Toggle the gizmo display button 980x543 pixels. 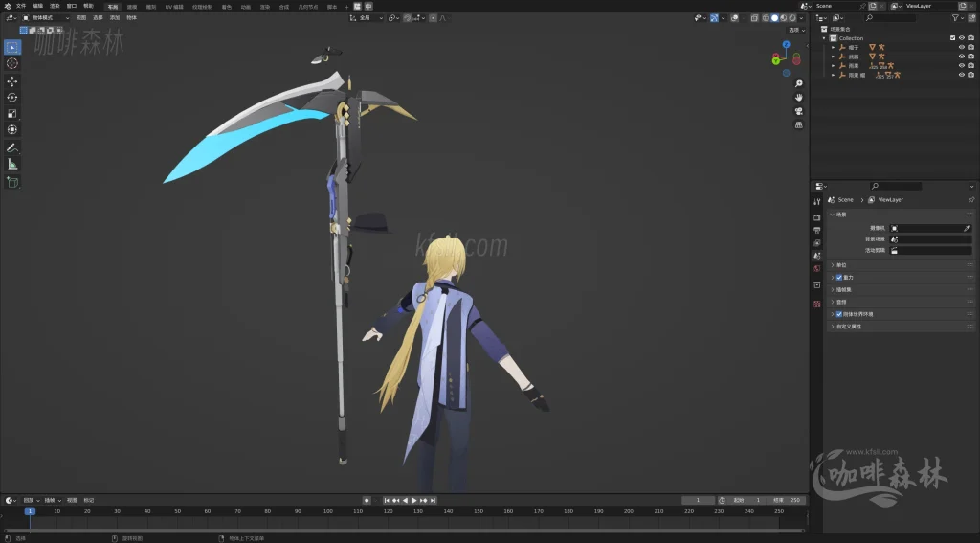[714, 18]
